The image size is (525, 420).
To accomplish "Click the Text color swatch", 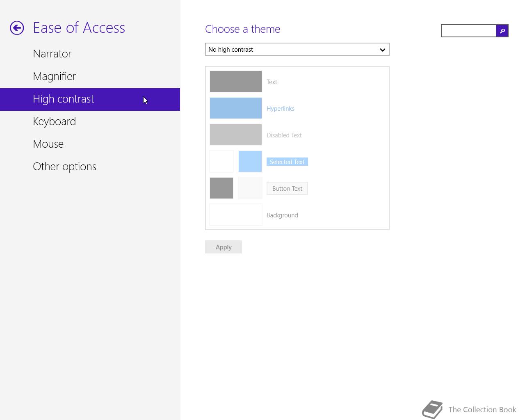I will tap(236, 82).
